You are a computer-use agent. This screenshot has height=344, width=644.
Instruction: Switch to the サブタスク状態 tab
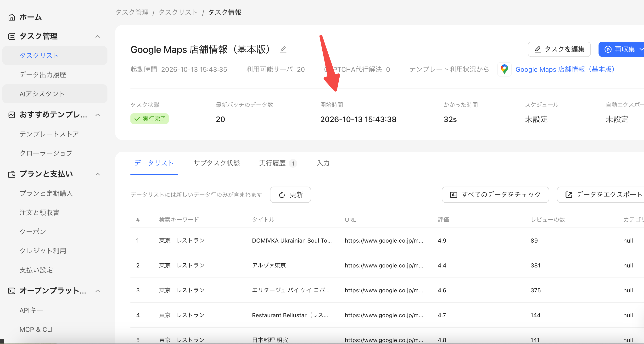(x=217, y=163)
